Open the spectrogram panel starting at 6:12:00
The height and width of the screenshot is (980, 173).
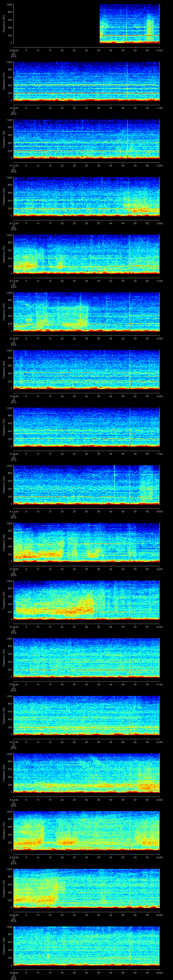click(x=87, y=196)
